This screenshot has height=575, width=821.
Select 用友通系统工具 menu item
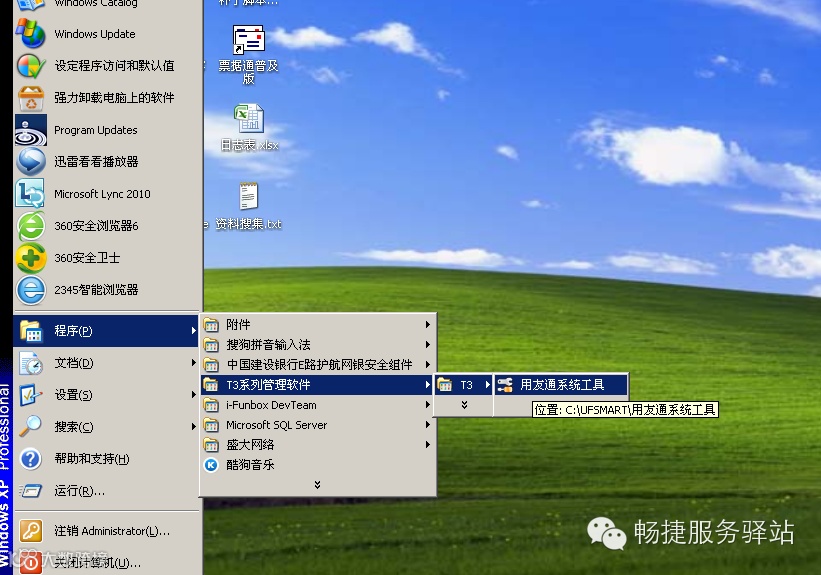click(x=560, y=385)
